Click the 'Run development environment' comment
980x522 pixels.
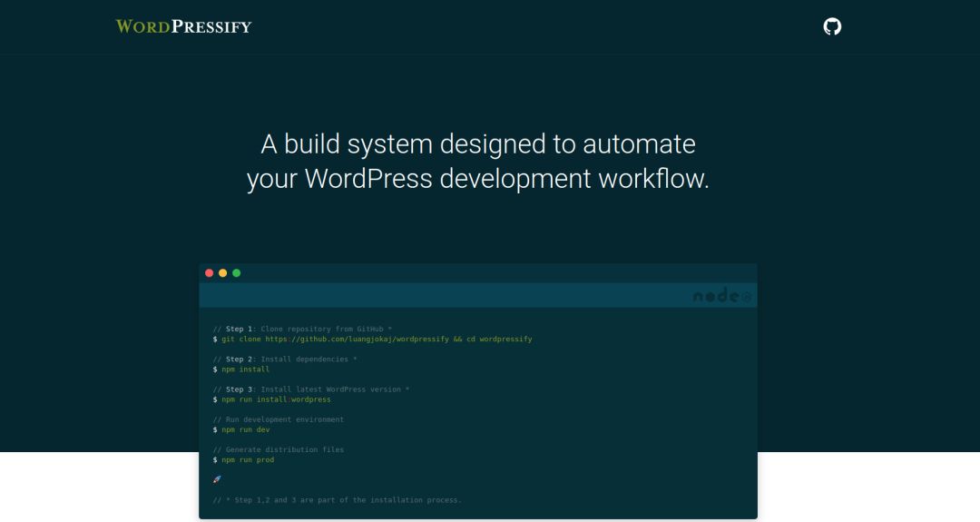(x=279, y=419)
